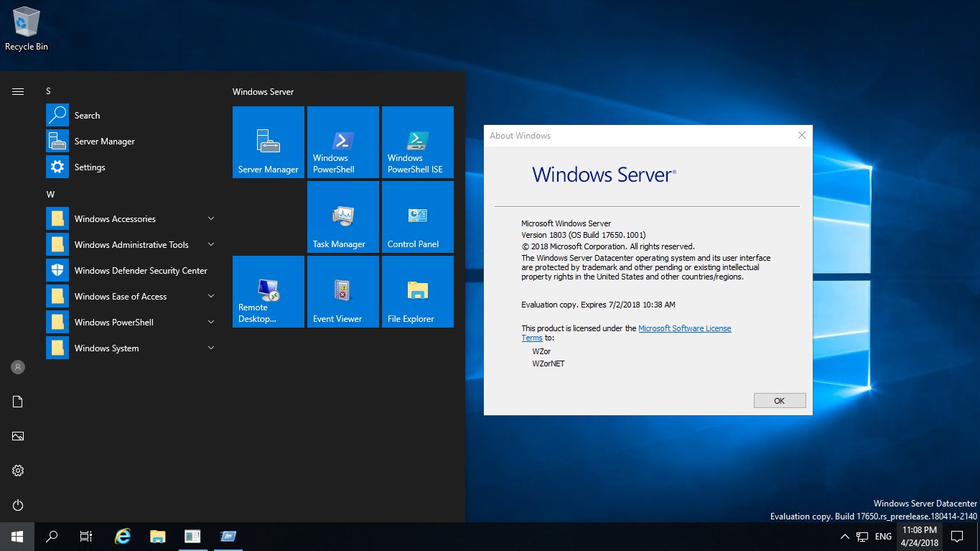This screenshot has width=980, height=551.
Task: Open the Control Panel tile
Action: pos(417,216)
